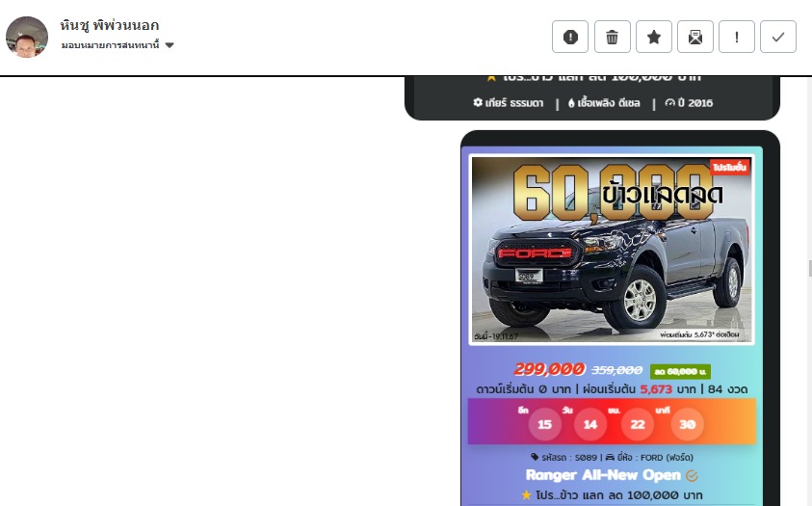The height and width of the screenshot is (506, 812).
Task: Click the red โปรโมชั่น badge on photo
Action: click(729, 168)
